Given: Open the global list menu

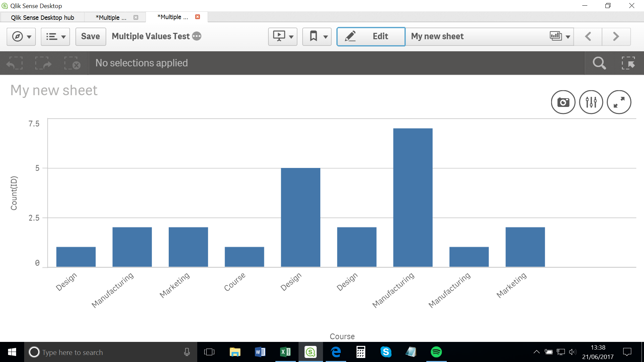Looking at the screenshot, I should [55, 37].
